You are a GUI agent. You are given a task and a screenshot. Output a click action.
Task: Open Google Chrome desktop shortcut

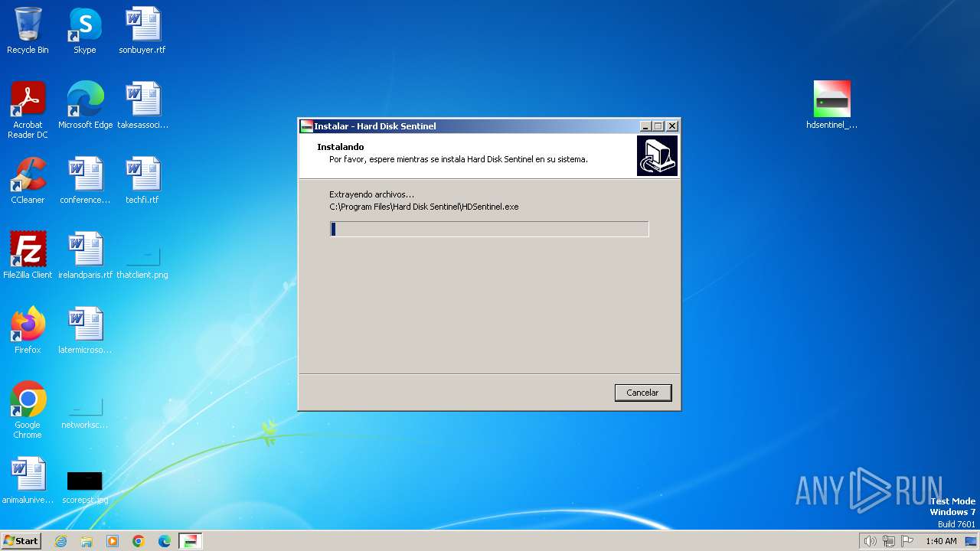click(28, 410)
